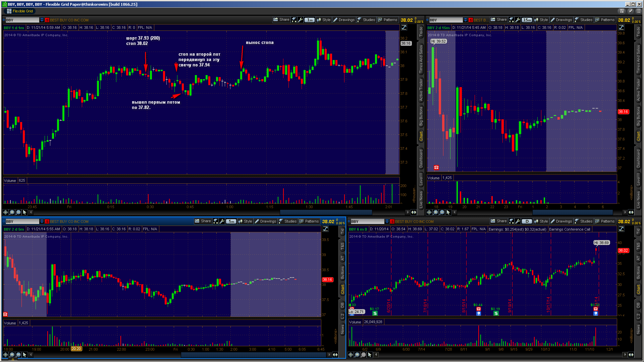Expand symbol dropdown arrow in 15m chart
644x362 pixels.
tap(465, 20)
